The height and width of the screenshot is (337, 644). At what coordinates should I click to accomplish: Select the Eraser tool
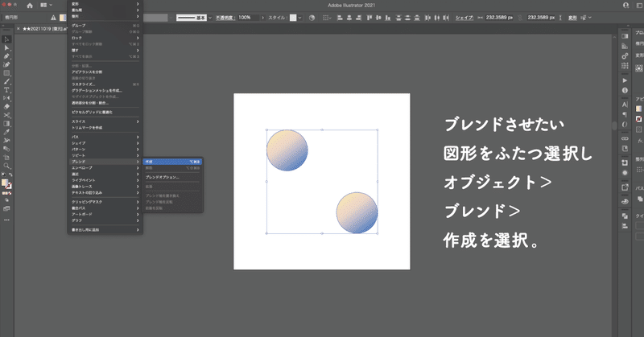pos(6,107)
